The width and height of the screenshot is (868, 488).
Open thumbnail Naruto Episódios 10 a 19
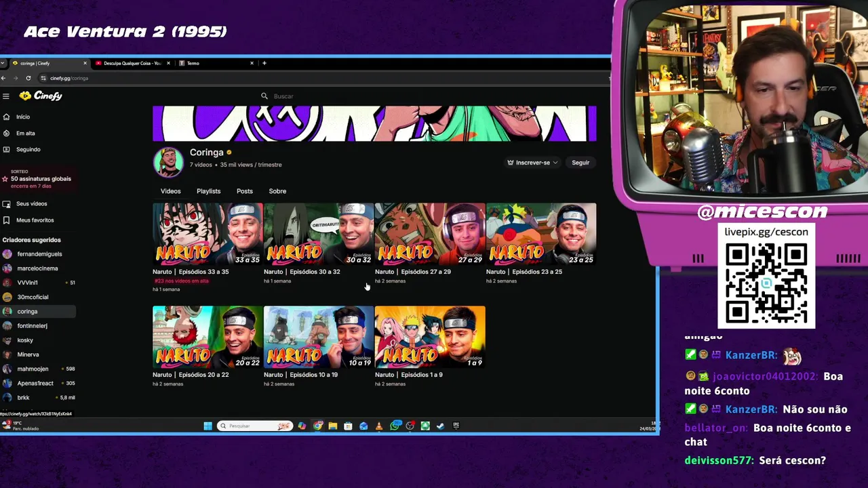319,337
